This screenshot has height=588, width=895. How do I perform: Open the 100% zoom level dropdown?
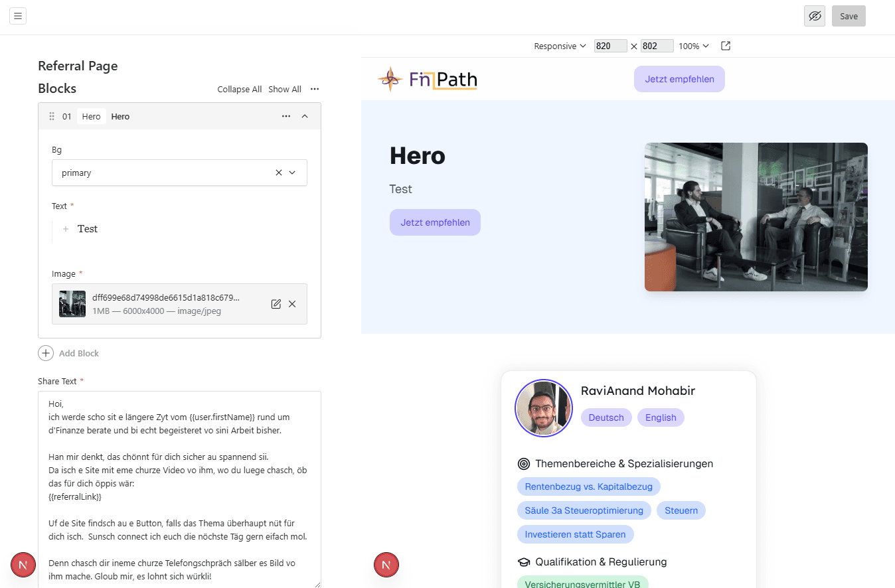tap(693, 46)
